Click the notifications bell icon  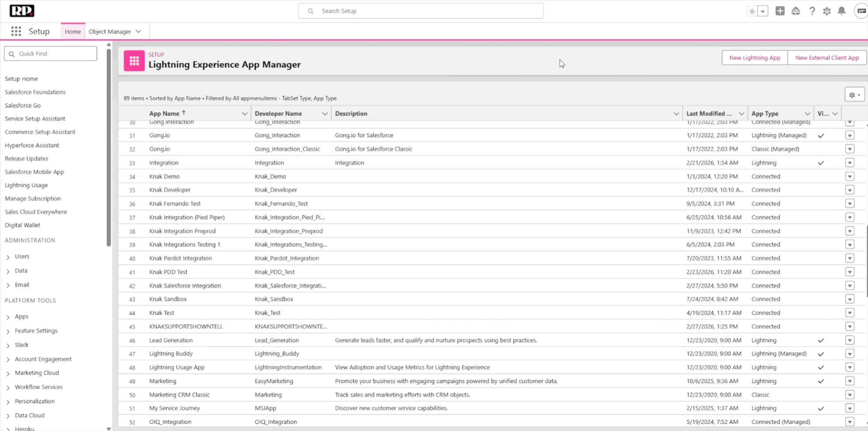coord(841,11)
